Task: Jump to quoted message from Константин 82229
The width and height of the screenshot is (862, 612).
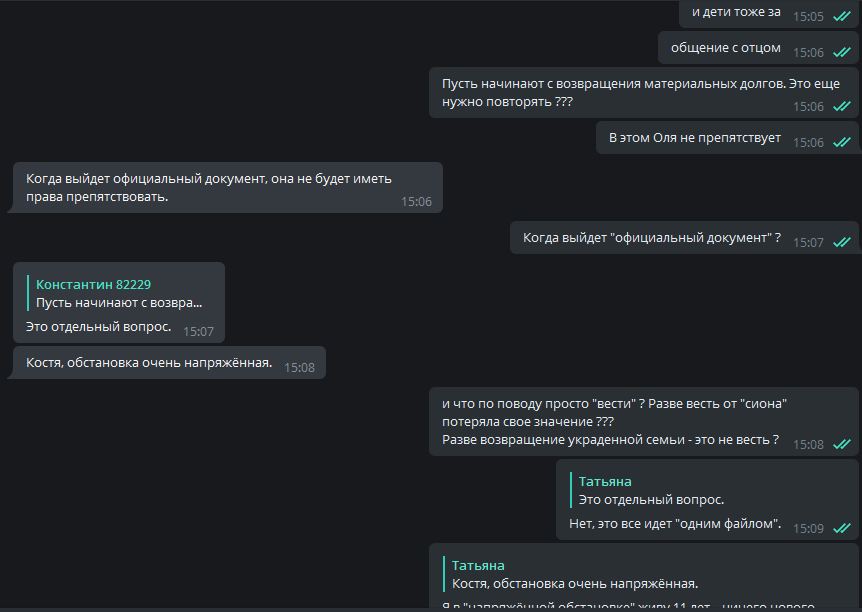Action: click(119, 294)
